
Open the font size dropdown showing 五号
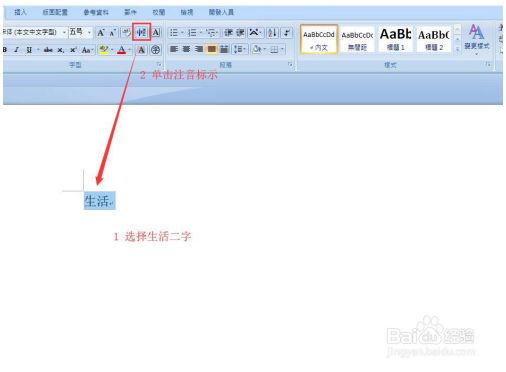80,32
